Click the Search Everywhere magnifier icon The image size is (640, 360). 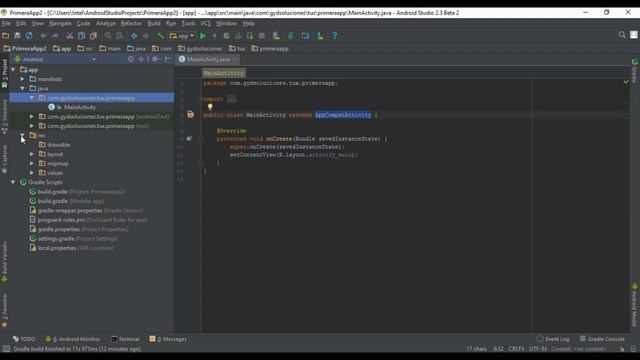622,35
